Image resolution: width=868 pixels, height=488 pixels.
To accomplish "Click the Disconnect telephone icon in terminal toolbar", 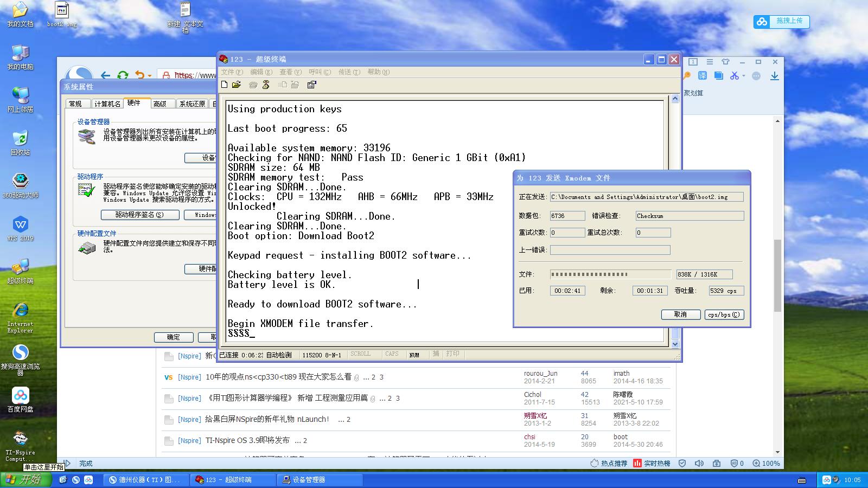I will pos(266,85).
